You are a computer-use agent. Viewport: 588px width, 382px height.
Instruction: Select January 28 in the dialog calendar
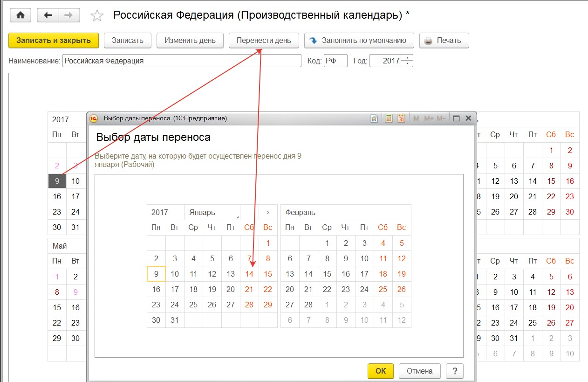pos(249,305)
